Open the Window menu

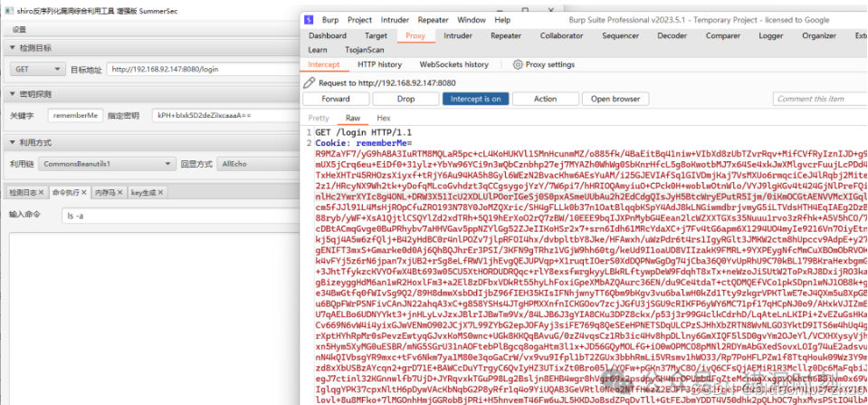pos(472,20)
